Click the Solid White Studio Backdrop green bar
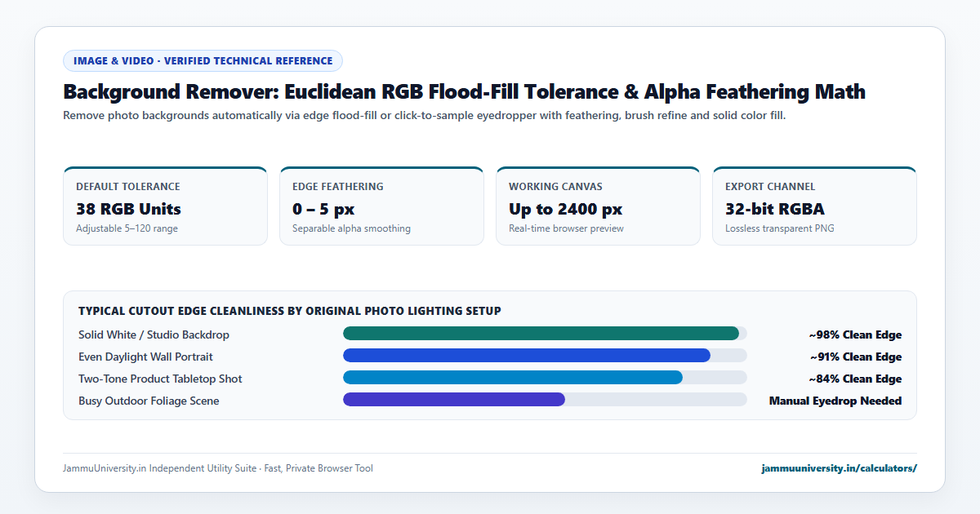This screenshot has height=514, width=980. click(x=541, y=333)
